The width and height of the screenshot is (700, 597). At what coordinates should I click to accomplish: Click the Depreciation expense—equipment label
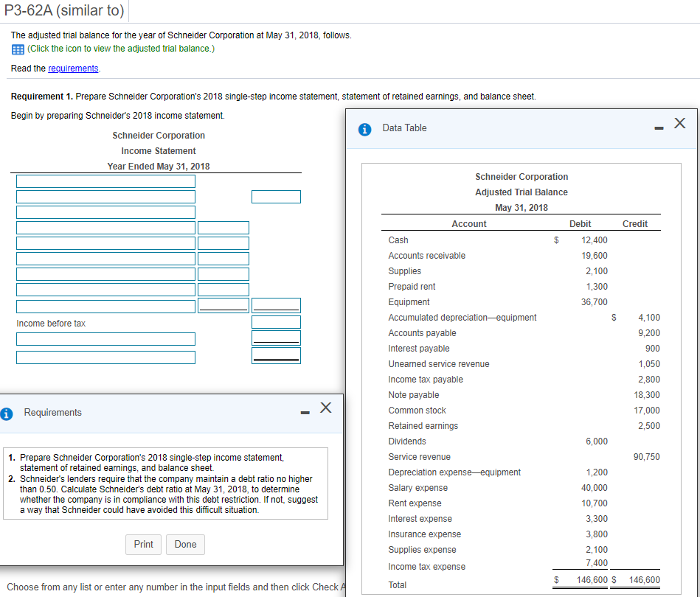tap(454, 472)
